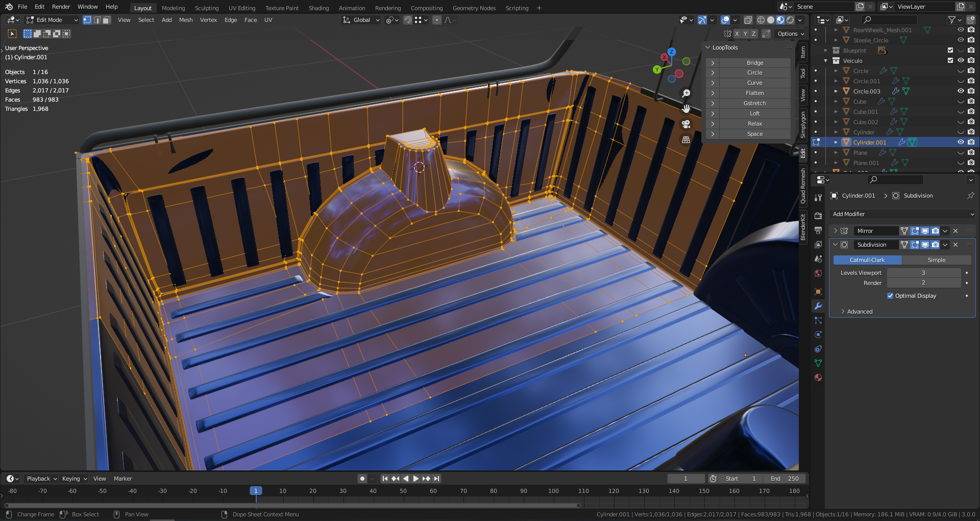Open the Particles properties tab icon

click(818, 320)
